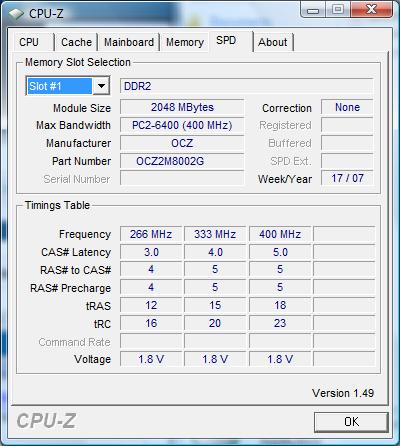Click the SPD tab
400x446 pixels.
point(230,41)
